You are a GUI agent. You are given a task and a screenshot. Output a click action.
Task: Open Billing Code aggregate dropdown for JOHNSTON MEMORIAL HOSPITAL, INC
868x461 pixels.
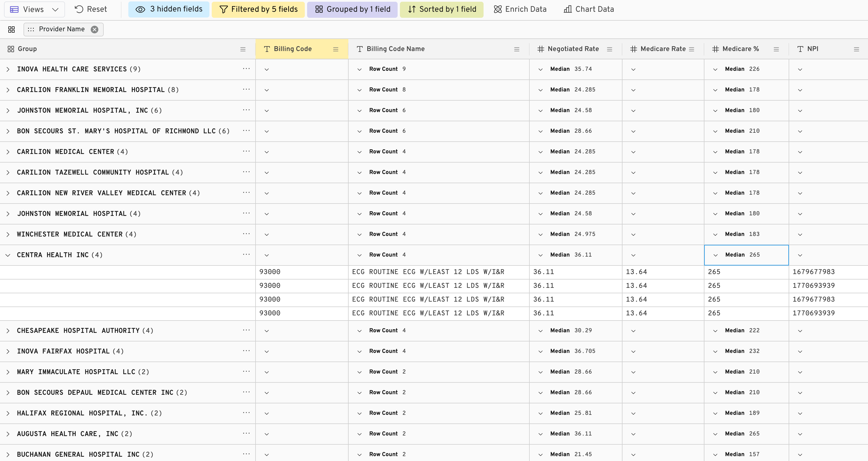tap(266, 111)
